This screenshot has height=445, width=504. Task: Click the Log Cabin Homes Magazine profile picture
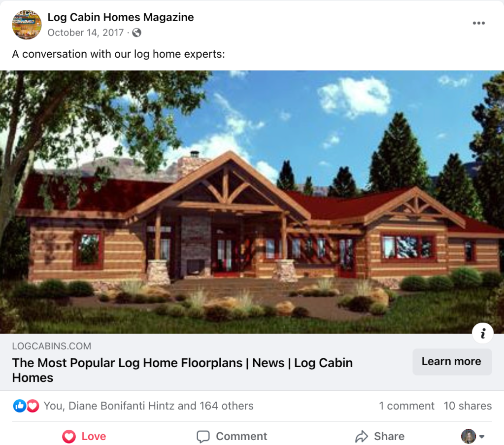tap(27, 25)
